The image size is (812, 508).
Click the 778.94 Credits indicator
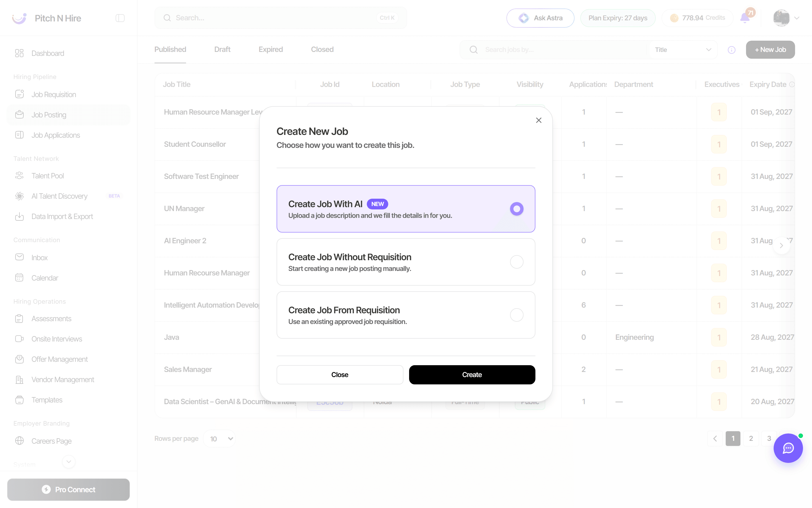[697, 18]
